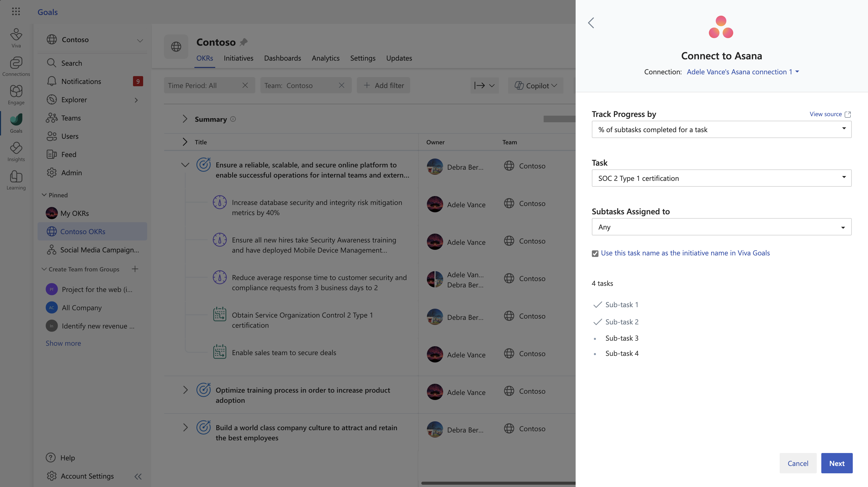Open the Insights app in the left rail
Viewport: 868px width, 487px height.
point(16,152)
